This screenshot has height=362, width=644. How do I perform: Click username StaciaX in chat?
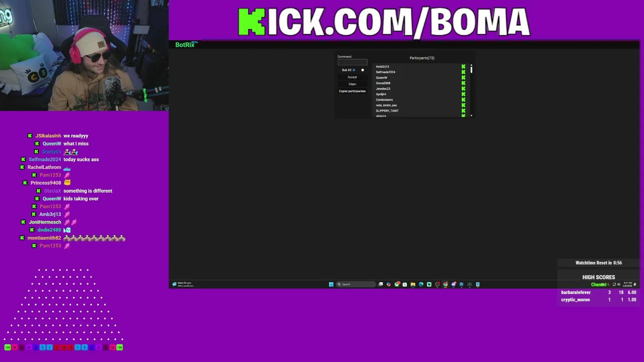(x=52, y=191)
